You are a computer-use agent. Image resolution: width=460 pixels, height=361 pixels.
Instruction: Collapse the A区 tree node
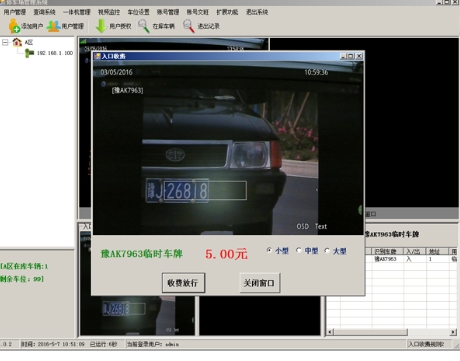click(x=5, y=42)
